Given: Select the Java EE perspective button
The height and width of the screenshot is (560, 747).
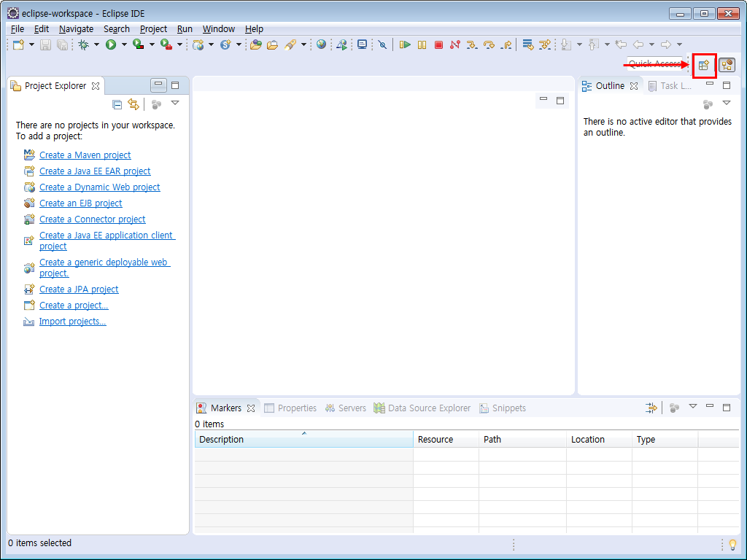Looking at the screenshot, I should tap(727, 65).
